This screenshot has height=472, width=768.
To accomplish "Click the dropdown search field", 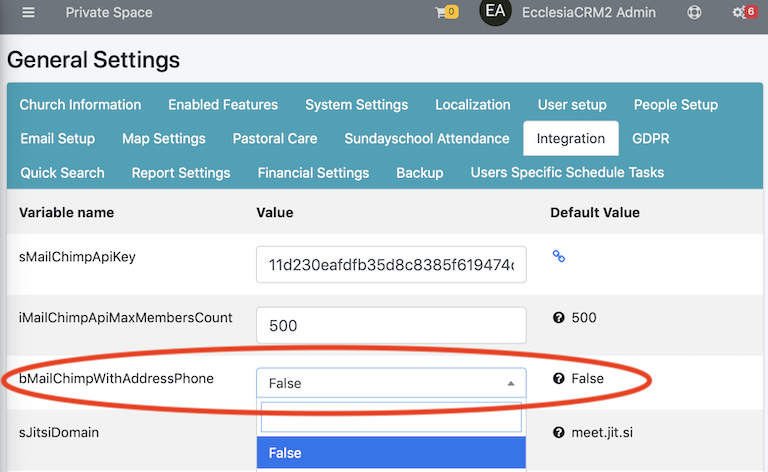I will click(391, 417).
